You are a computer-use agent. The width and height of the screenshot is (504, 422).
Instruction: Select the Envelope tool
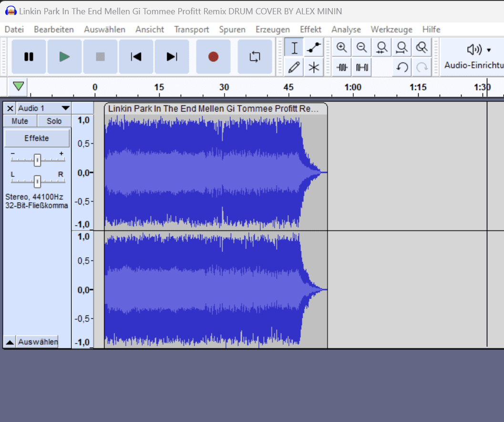314,48
